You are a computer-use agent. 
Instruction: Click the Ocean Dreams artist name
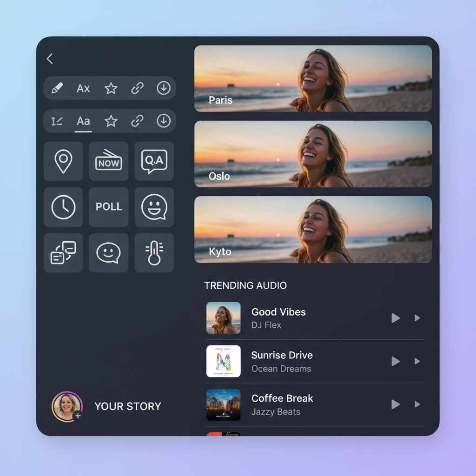point(281,369)
